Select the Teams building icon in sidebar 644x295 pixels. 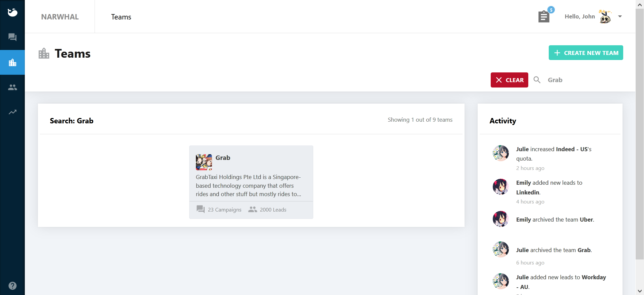(x=12, y=62)
